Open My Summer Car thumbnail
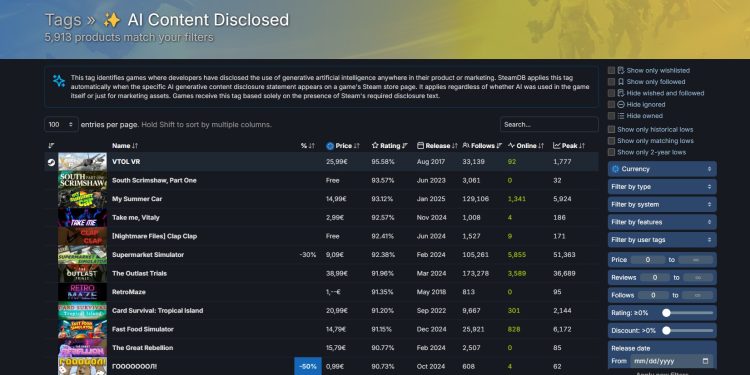The width and height of the screenshot is (750, 375). point(82,199)
